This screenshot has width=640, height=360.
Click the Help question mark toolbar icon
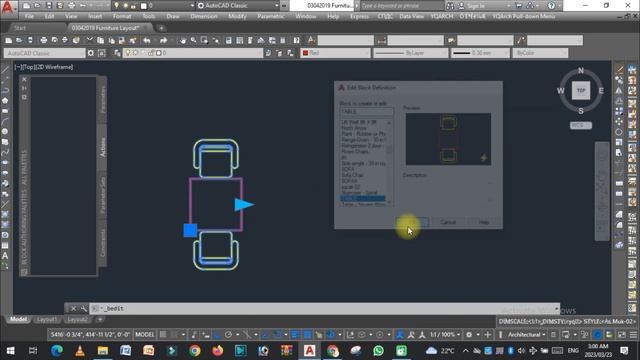(297, 40)
